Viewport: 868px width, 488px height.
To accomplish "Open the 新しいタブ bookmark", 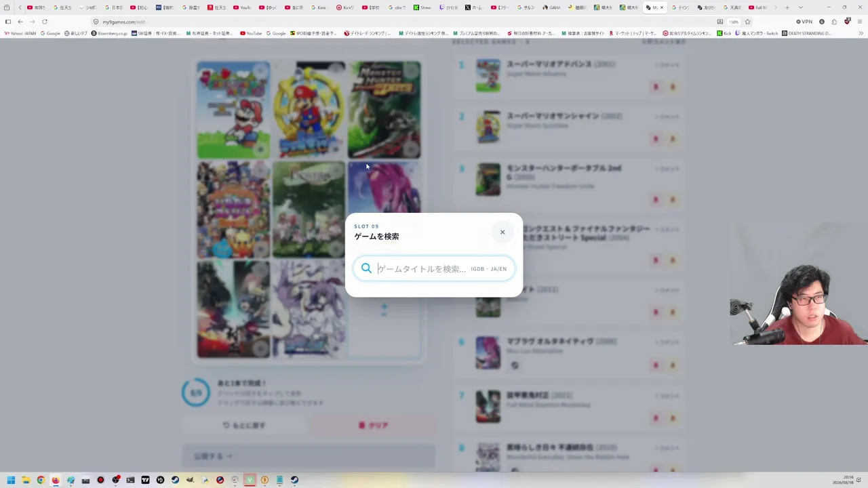I will pos(77,33).
